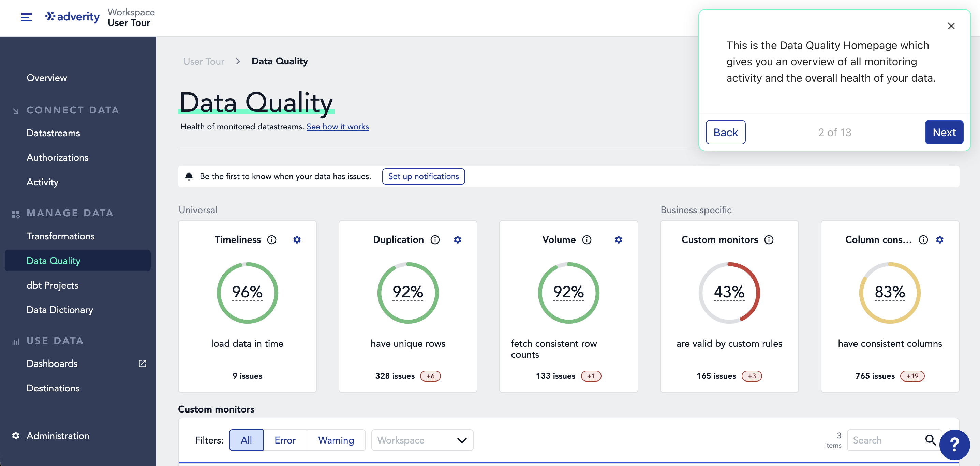Select the Error filter
980x466 pixels.
pyautogui.click(x=285, y=440)
